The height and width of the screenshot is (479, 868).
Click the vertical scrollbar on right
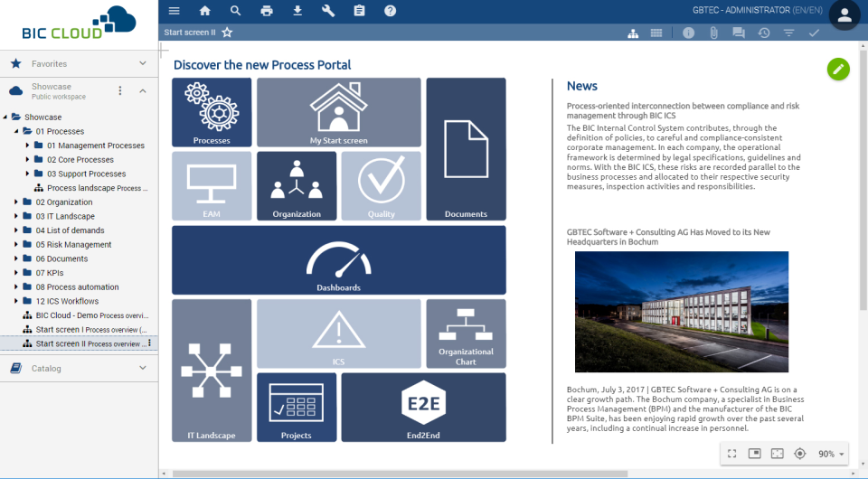863,180
